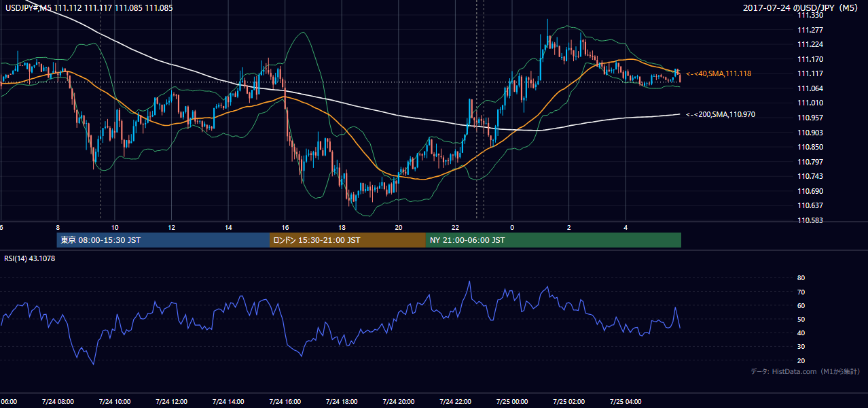Click the RSI 20 level label
The height and width of the screenshot is (408, 868).
coord(801,360)
